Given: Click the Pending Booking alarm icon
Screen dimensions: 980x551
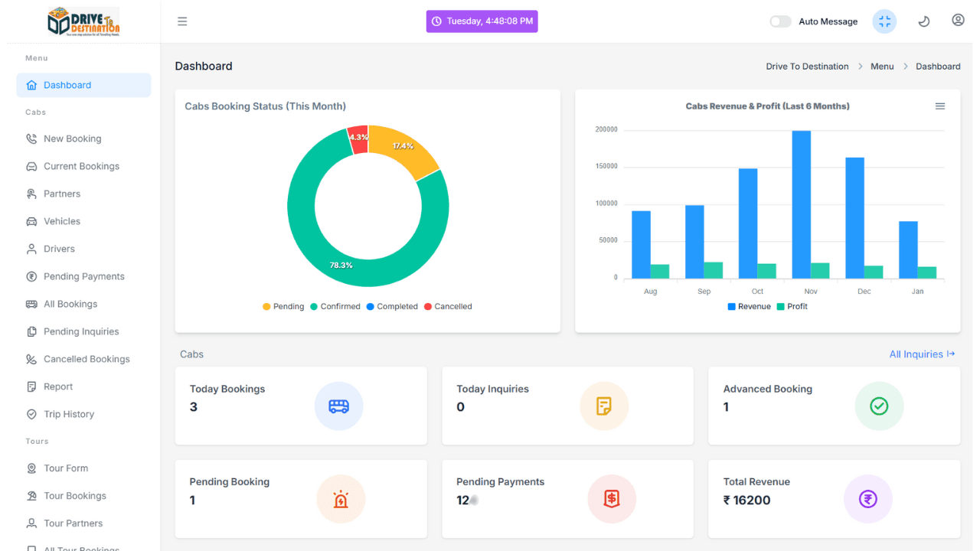Looking at the screenshot, I should pyautogui.click(x=341, y=499).
